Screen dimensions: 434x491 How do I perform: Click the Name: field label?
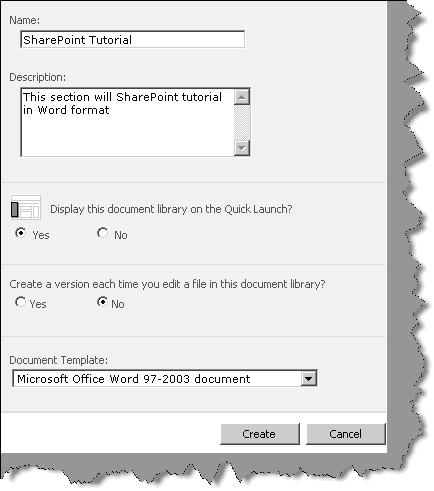point(25,21)
